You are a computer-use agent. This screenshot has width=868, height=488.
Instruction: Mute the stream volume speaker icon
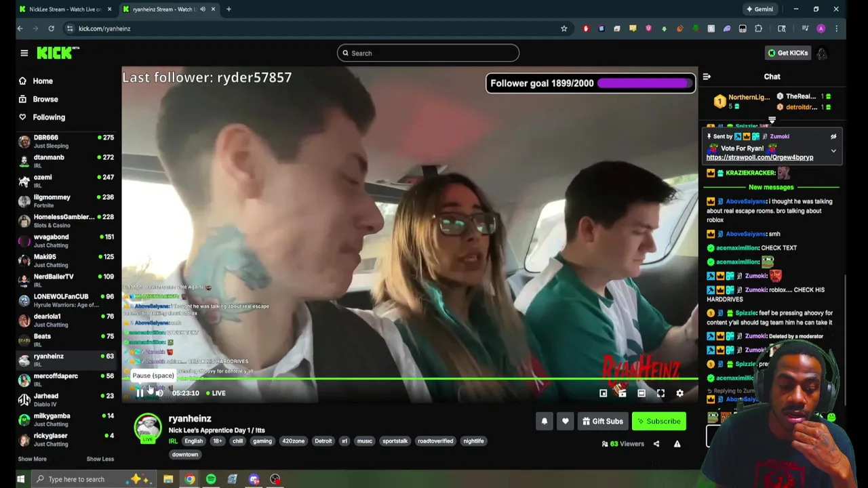(159, 393)
